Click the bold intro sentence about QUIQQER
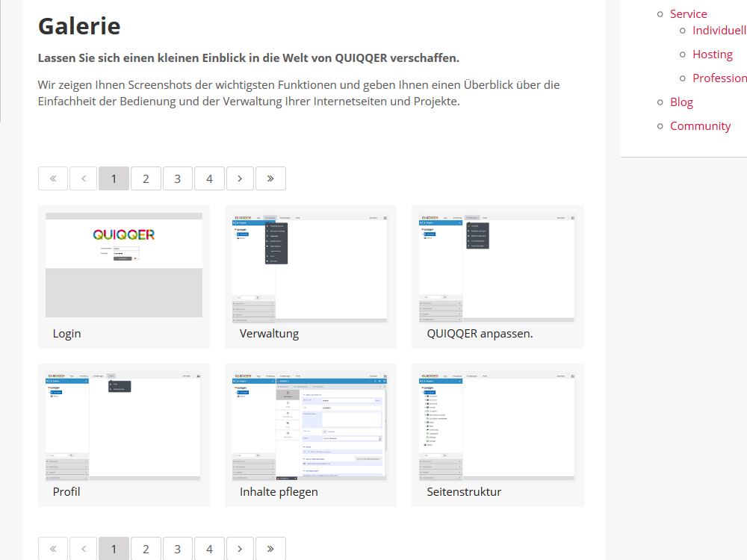This screenshot has width=747, height=560. click(x=249, y=58)
